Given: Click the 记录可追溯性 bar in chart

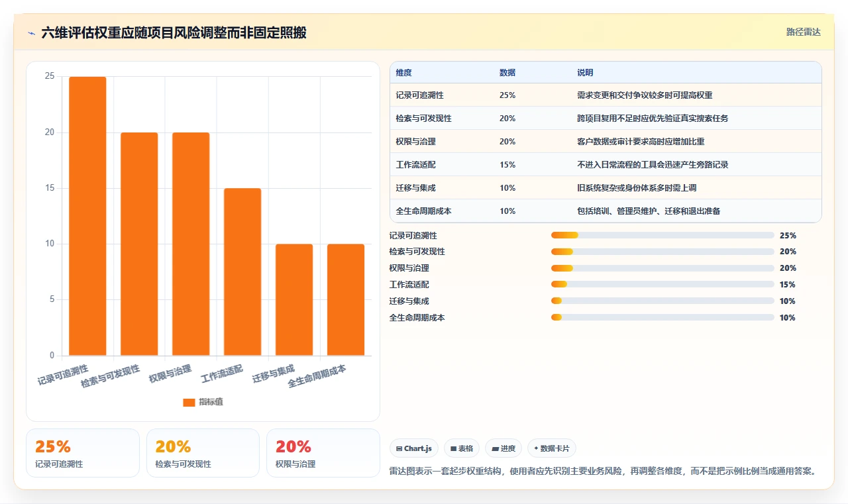Looking at the screenshot, I should click(x=87, y=216).
